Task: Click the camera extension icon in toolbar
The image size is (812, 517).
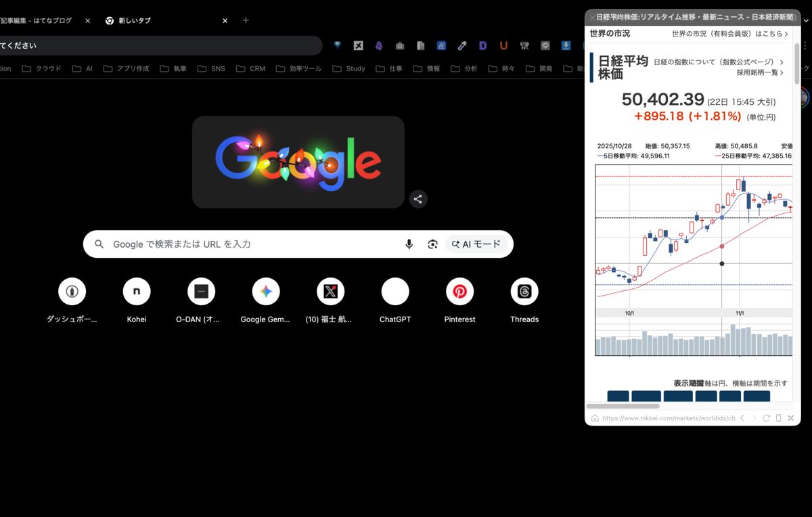Action: [x=400, y=46]
